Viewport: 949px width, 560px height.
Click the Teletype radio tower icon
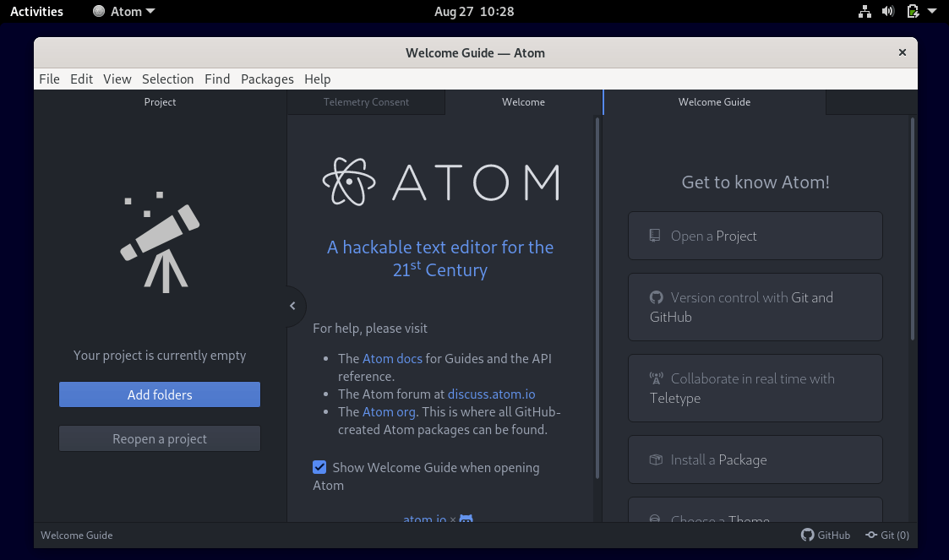click(x=656, y=378)
